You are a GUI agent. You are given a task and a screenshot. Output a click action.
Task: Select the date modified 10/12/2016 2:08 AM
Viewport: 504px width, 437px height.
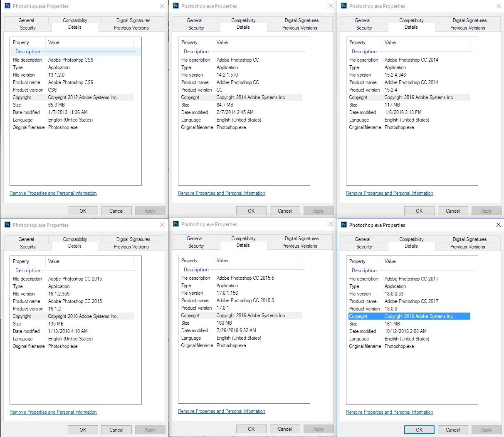pyautogui.click(x=405, y=331)
